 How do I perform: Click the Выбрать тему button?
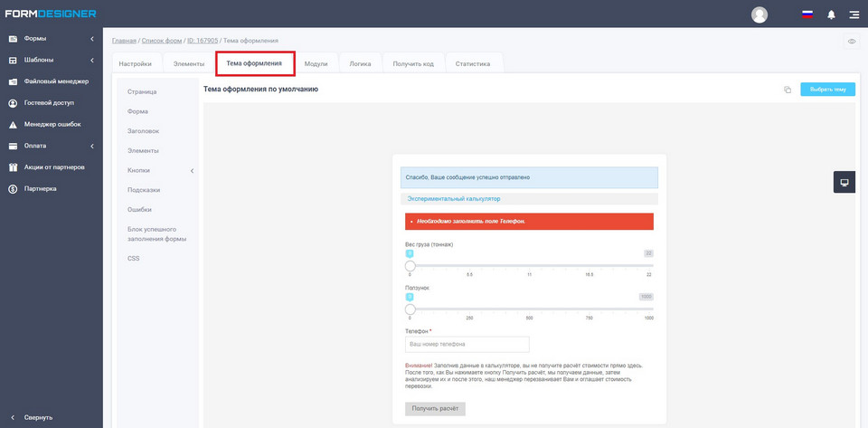[x=827, y=90]
